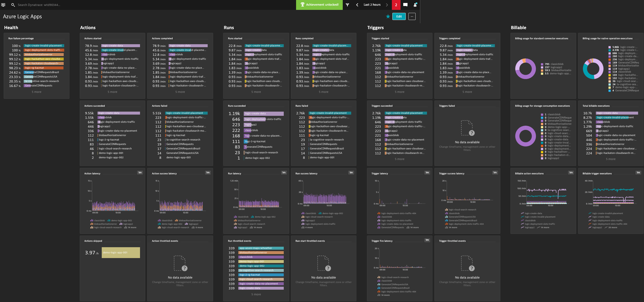Toggle logic-cloud-search-research legend in Trigger fire latency

(393, 277)
